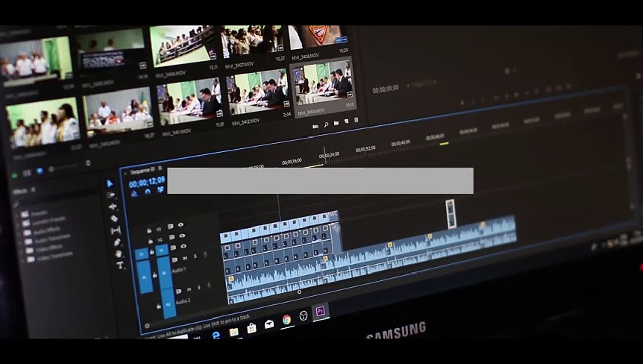Image resolution: width=643 pixels, height=364 pixels.
Task: Toggle lowest video track eye visibility
Action: point(183,246)
